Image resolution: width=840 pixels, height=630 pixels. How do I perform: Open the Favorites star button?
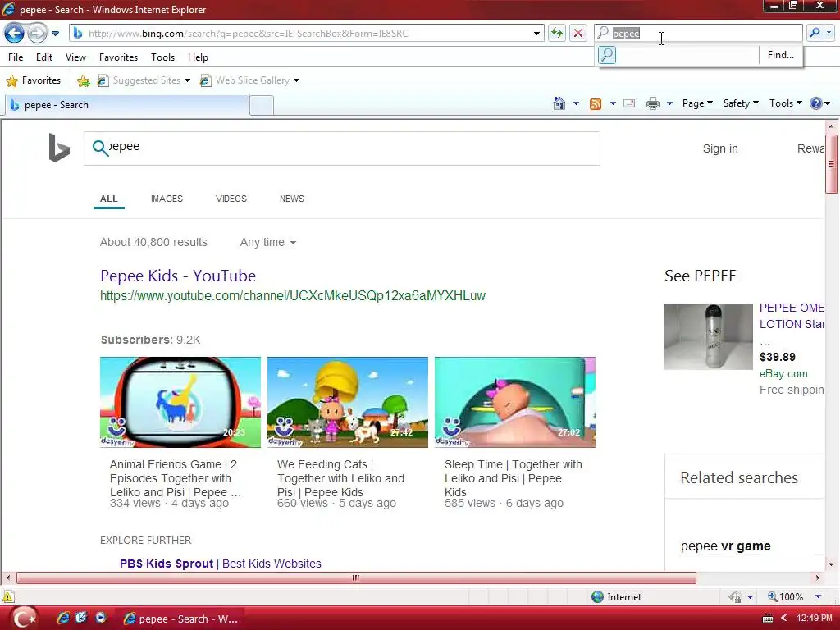click(x=34, y=80)
